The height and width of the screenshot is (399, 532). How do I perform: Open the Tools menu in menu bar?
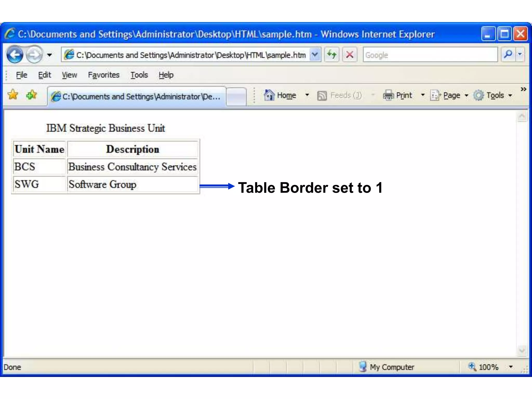click(139, 75)
